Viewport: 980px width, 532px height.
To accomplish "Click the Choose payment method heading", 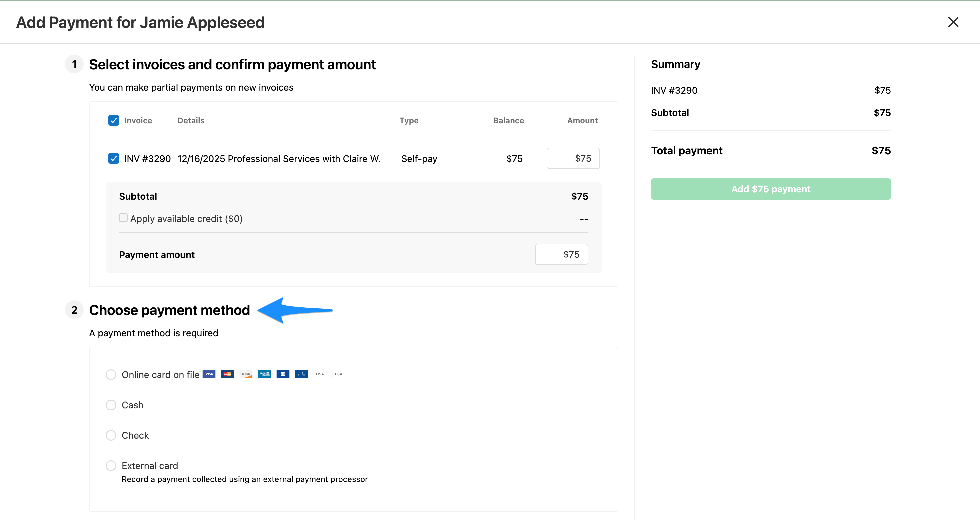I will (169, 310).
